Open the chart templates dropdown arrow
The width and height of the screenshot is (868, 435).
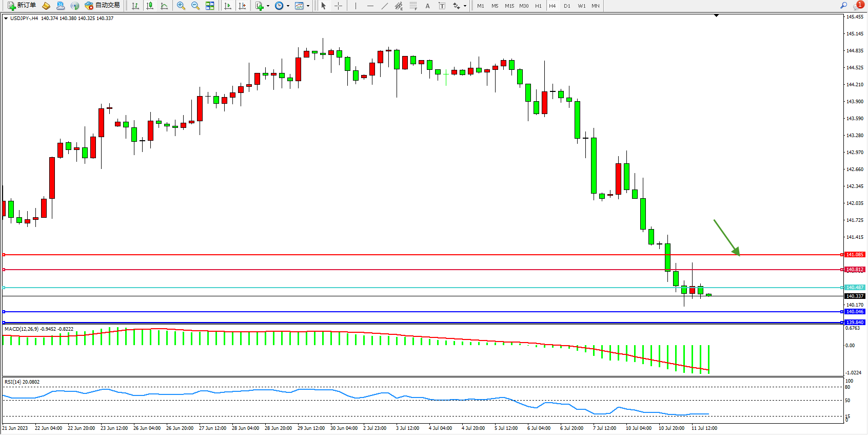point(308,6)
